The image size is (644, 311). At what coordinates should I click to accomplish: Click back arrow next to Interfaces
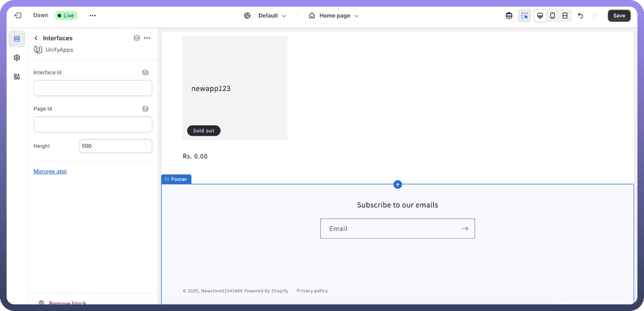click(36, 38)
